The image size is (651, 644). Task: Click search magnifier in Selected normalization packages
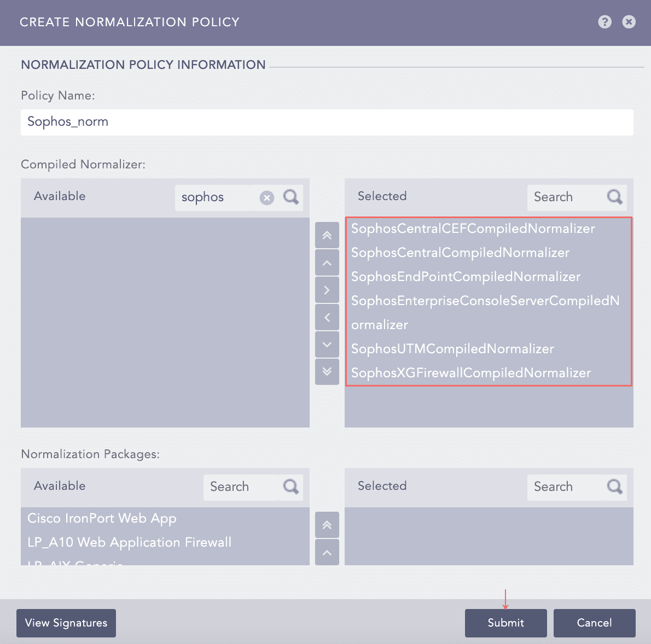click(615, 487)
